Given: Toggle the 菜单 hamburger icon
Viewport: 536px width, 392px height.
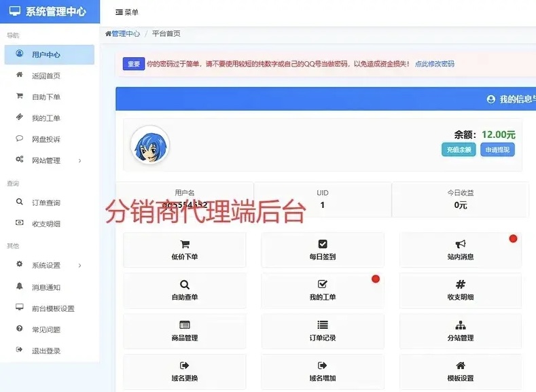Looking at the screenshot, I should (x=119, y=12).
